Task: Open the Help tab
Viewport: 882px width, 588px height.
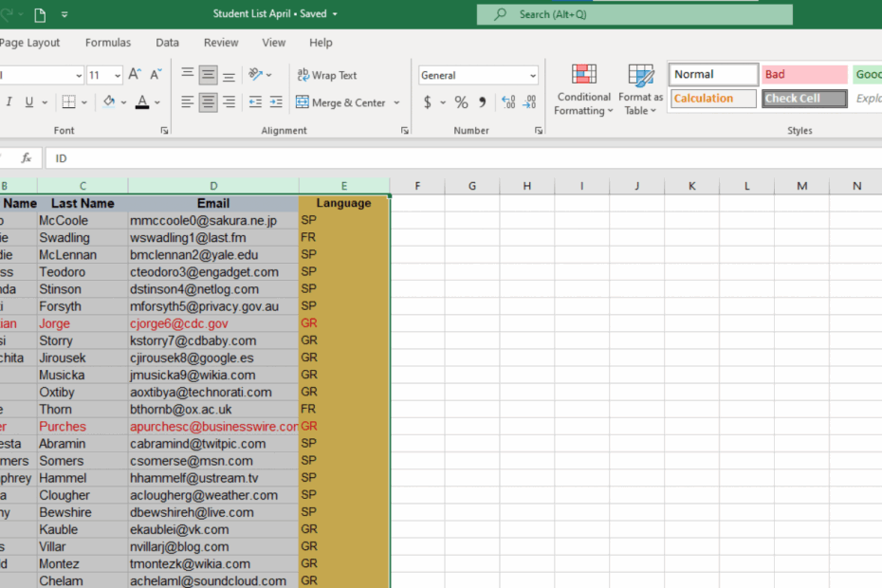Action: tap(321, 43)
